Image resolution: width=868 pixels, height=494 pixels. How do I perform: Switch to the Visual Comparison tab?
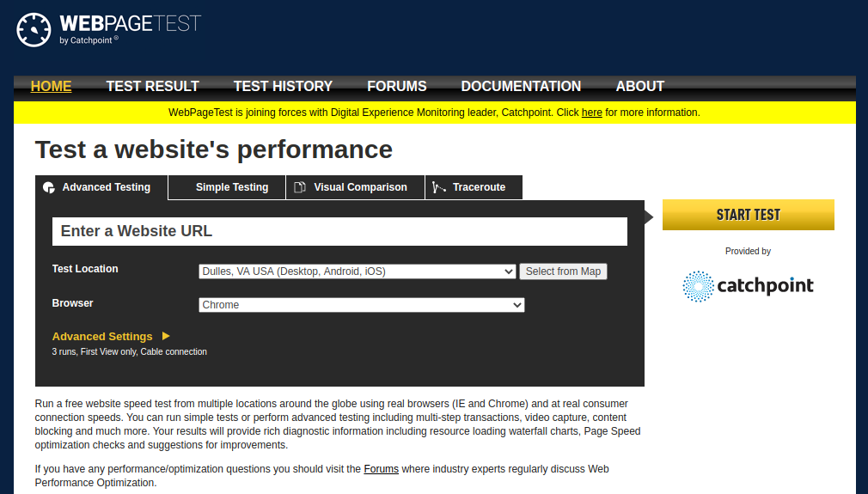(x=356, y=187)
